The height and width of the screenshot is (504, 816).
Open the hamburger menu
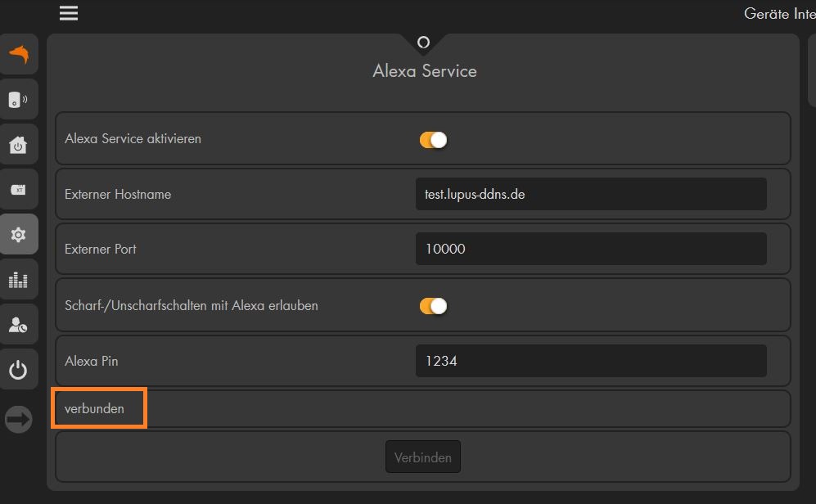[69, 13]
